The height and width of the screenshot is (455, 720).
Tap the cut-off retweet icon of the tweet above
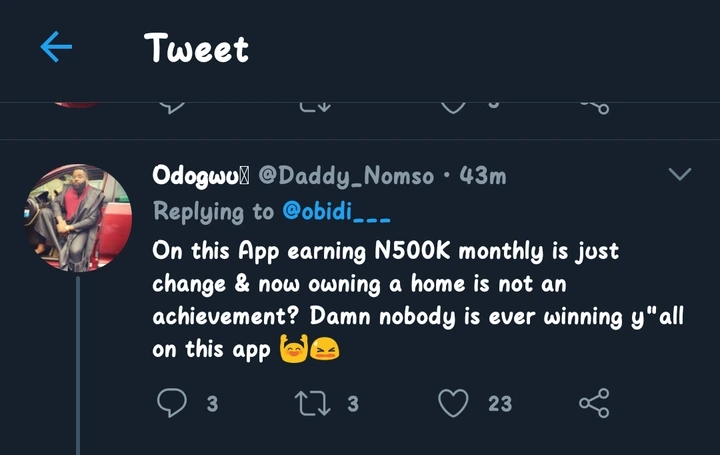[312, 106]
